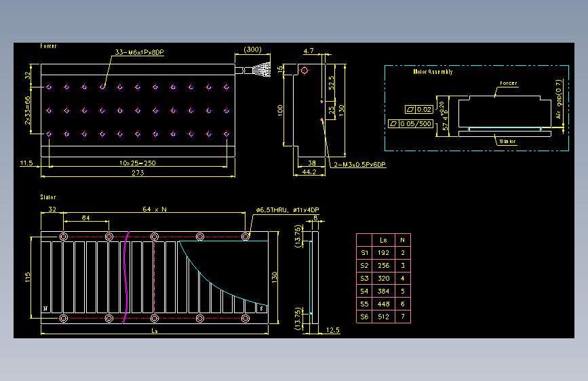This screenshot has height=381, width=588.
Task: Click the 4.7 dimension in side view
Action: pyautogui.click(x=309, y=51)
